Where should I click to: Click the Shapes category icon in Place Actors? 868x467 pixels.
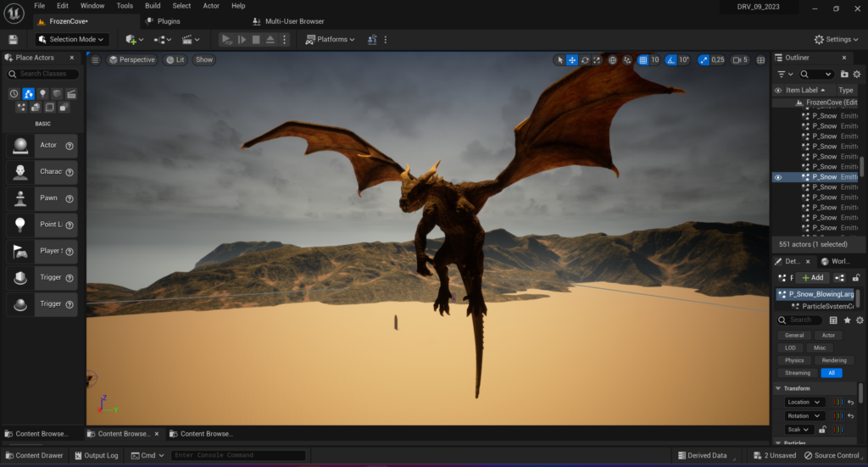(x=57, y=94)
